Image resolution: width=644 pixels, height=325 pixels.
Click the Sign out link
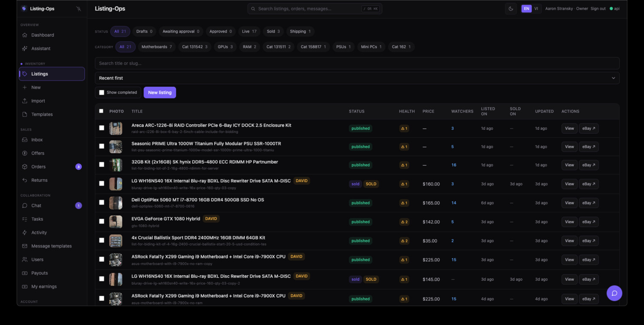[598, 9]
